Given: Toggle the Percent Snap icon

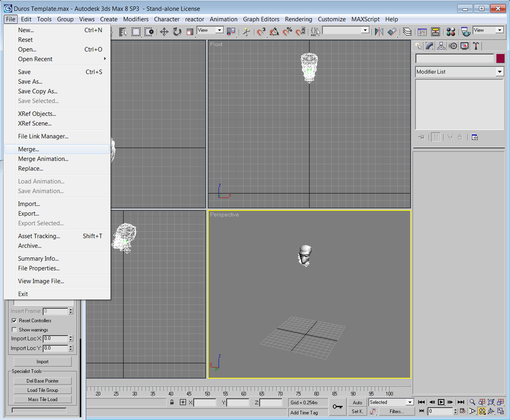Looking at the screenshot, I should coord(287,31).
